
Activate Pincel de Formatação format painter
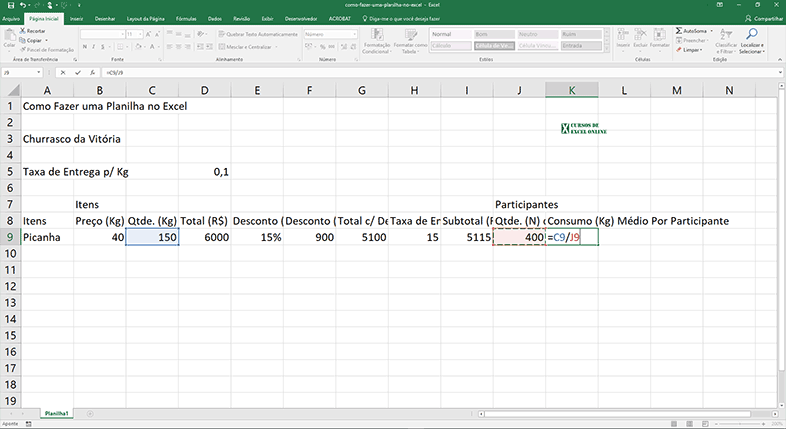point(47,50)
